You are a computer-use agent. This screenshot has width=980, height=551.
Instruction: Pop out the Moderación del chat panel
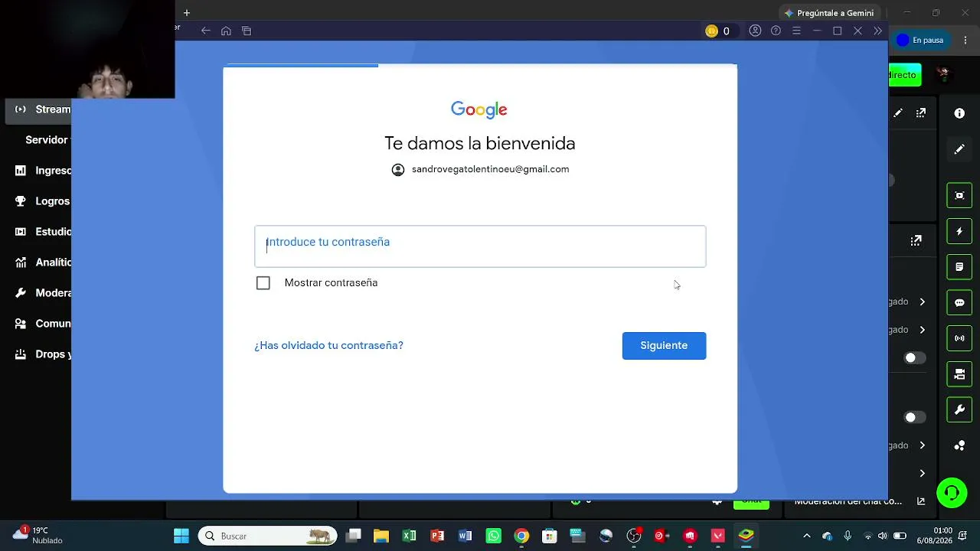921,502
